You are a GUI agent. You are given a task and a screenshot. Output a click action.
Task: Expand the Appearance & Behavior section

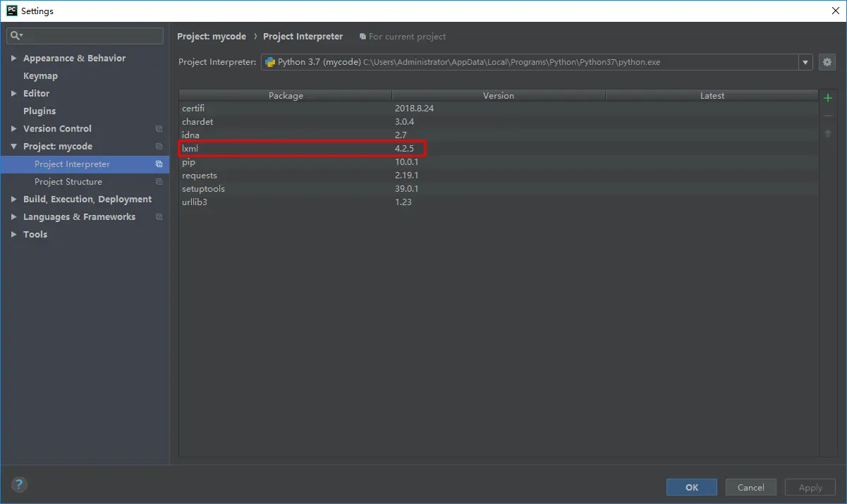[x=14, y=59]
